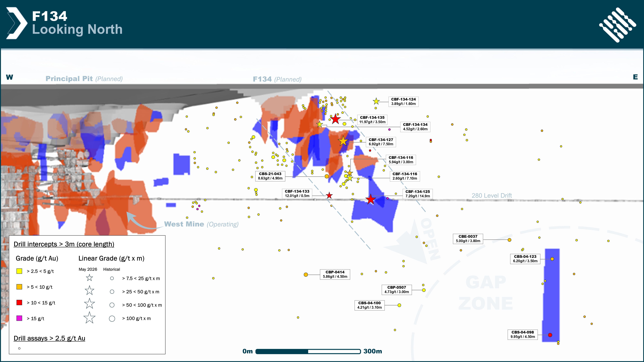Click 'Drill intercepts > 3m (core length)' heading
Viewport: 644px width, 362px height.
tap(64, 244)
